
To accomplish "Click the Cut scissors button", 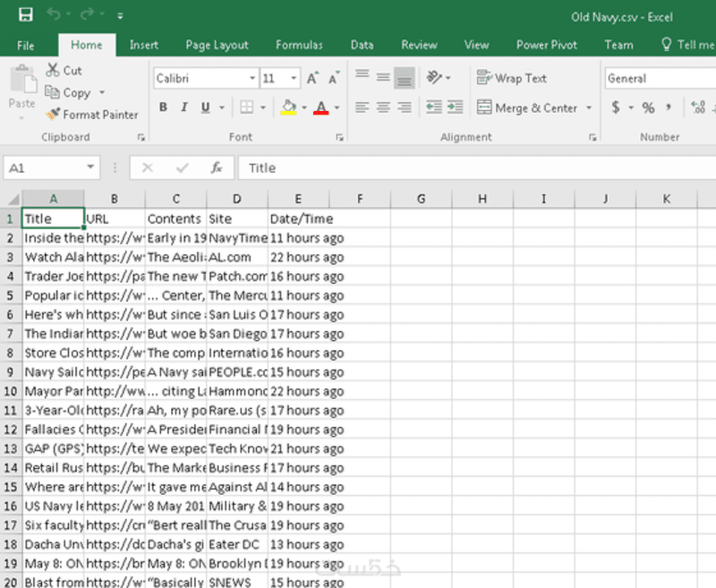I will [64, 71].
